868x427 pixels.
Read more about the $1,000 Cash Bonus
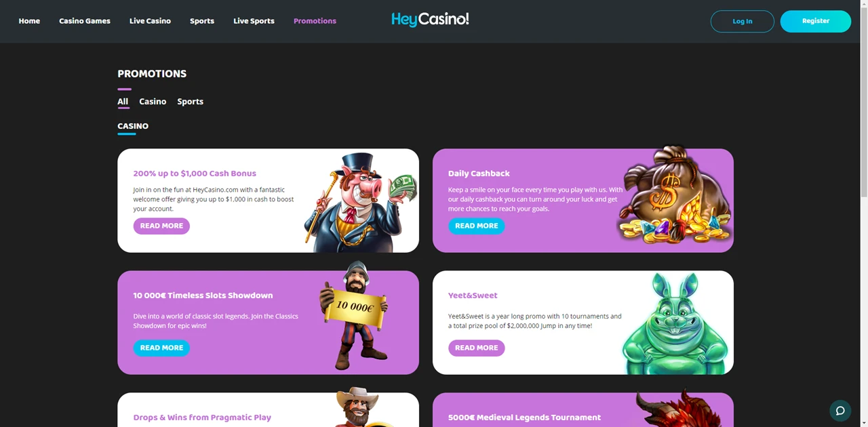click(x=161, y=226)
